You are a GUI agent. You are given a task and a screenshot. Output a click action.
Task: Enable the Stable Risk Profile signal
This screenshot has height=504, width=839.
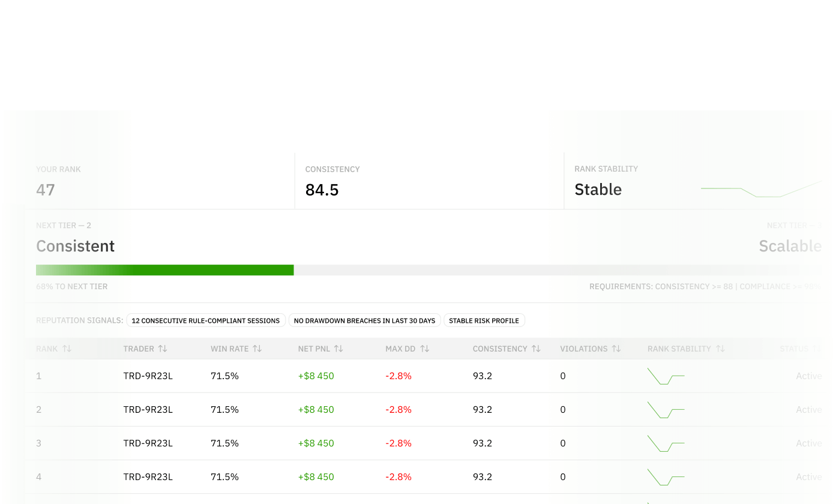pos(484,320)
